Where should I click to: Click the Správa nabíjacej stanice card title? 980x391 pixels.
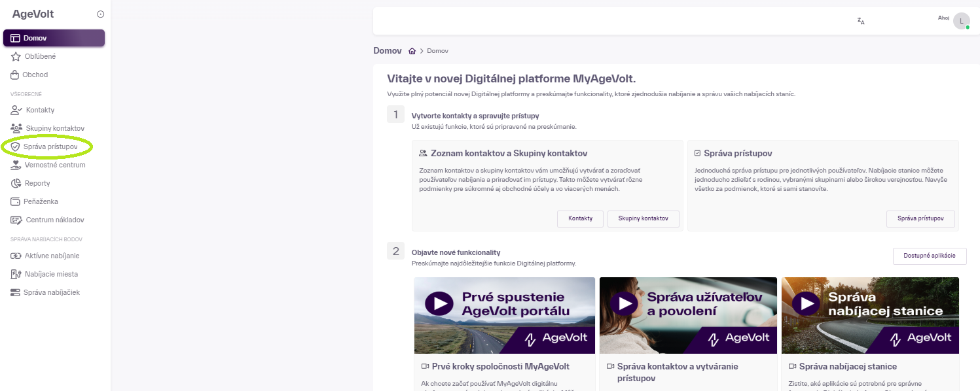coord(848,366)
